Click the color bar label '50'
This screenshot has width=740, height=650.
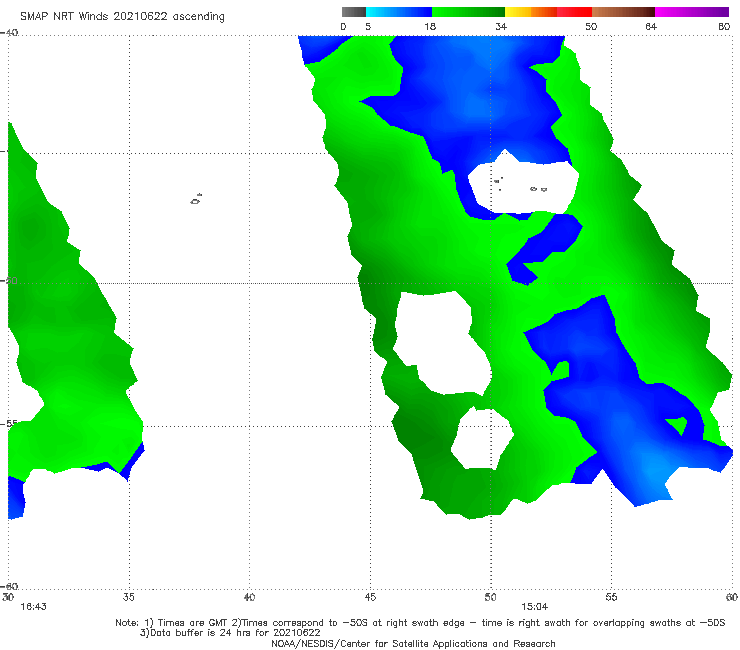pyautogui.click(x=591, y=27)
